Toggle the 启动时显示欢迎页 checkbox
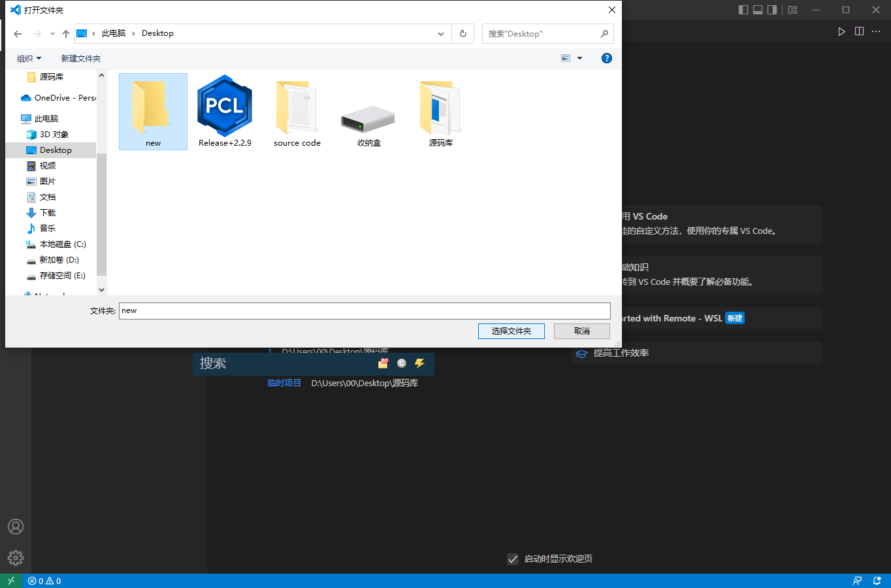This screenshot has width=891, height=588. (513, 559)
